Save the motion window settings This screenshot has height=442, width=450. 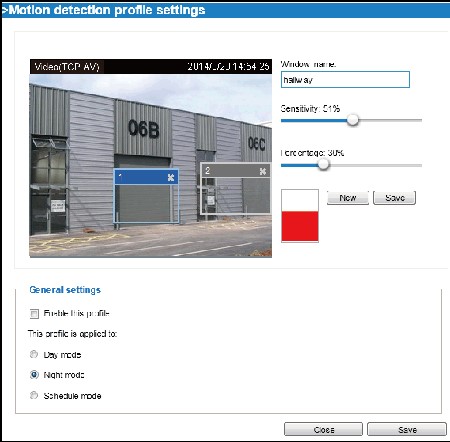tap(395, 198)
